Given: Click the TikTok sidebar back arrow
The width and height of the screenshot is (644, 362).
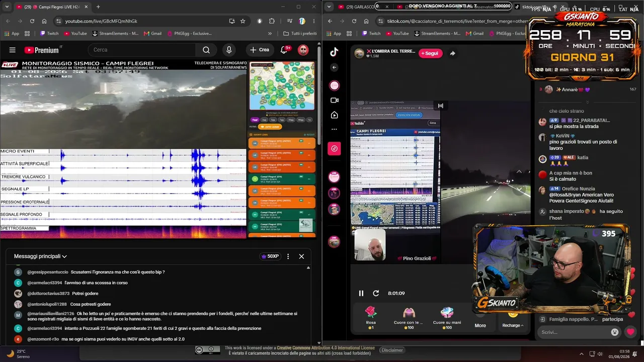Looking at the screenshot, I should point(334,67).
